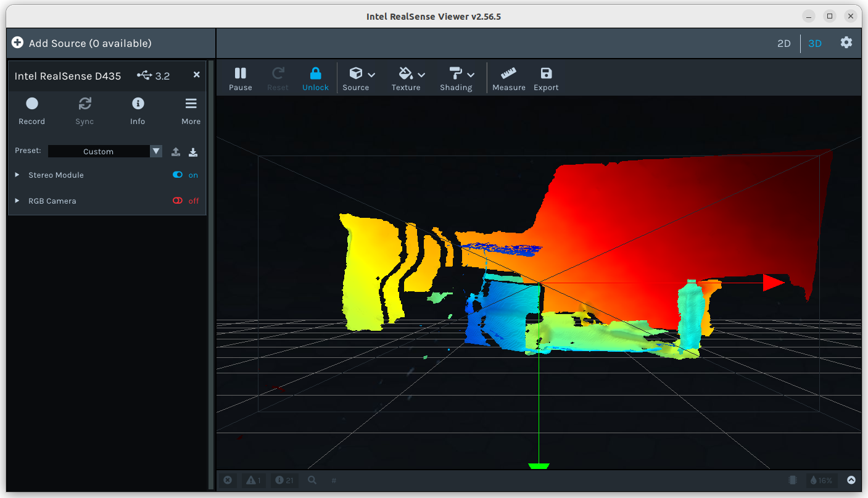Show device Info
This screenshot has height=498, width=868.
click(138, 110)
